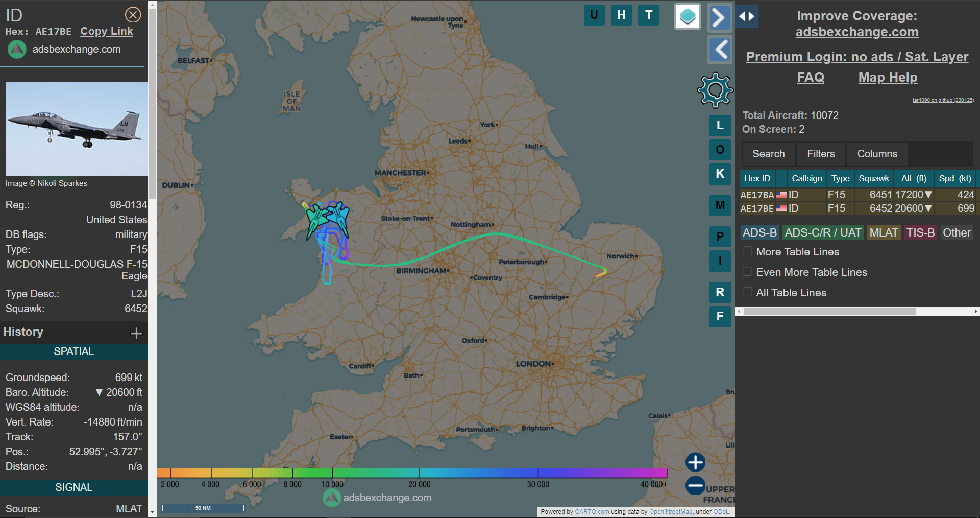Enable Even More Table Lines checkbox

point(747,272)
